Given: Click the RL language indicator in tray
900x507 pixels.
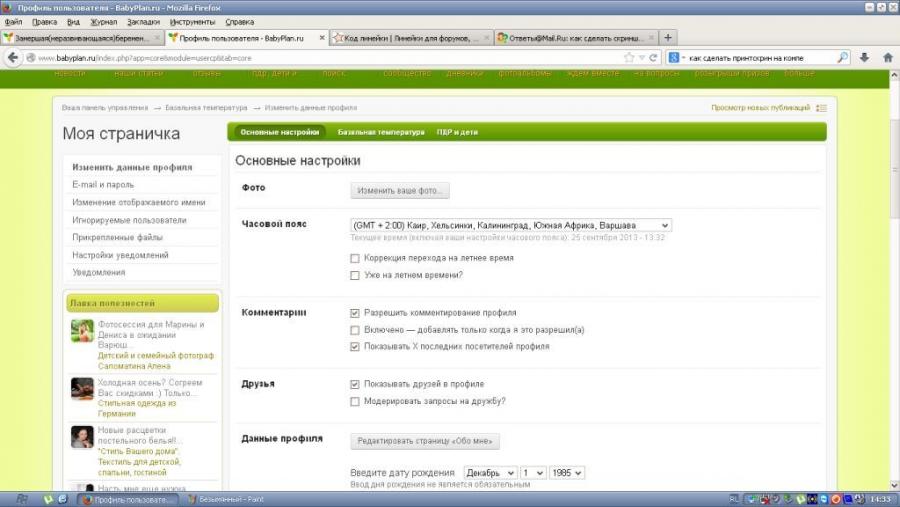Looking at the screenshot, I should point(734,500).
